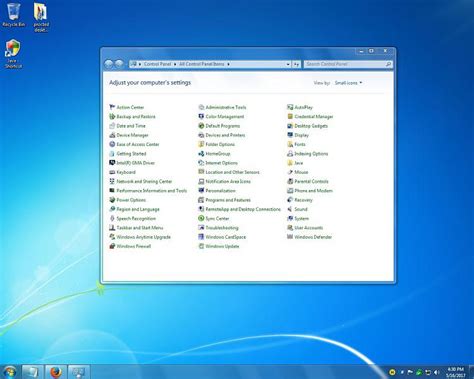Open User Accounts link
The width and height of the screenshot is (474, 379).
[x=309, y=228]
